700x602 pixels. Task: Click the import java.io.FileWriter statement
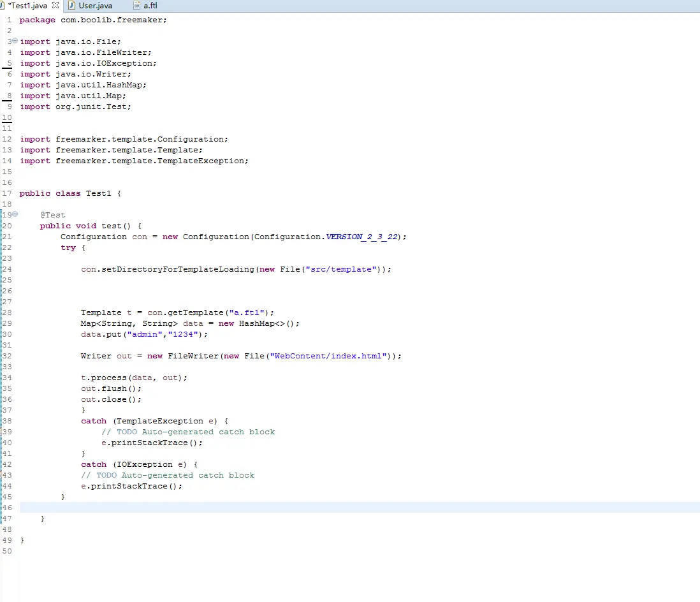point(85,53)
